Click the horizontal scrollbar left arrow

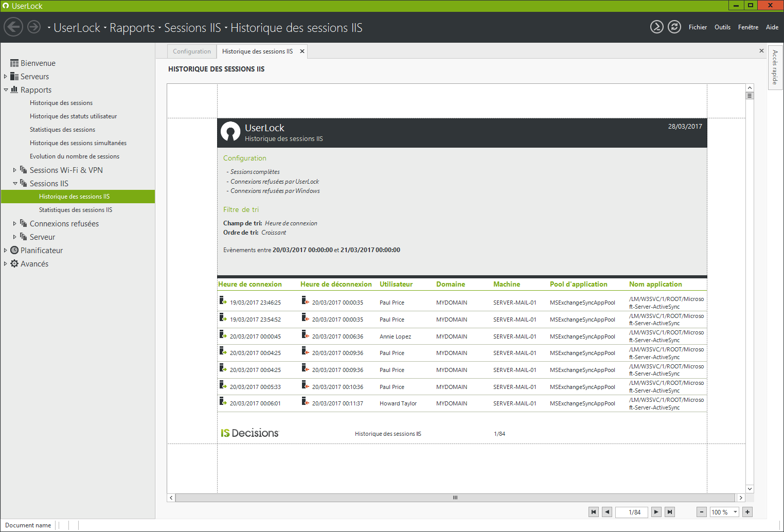[171, 498]
